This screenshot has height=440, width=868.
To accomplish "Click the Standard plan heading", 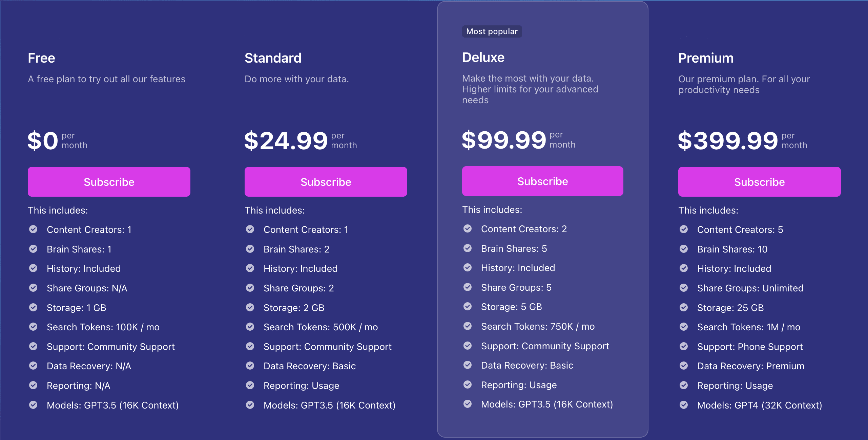I will tap(273, 58).
